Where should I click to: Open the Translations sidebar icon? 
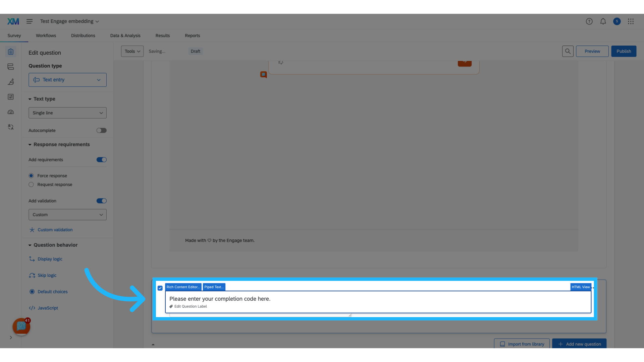pyautogui.click(x=11, y=127)
